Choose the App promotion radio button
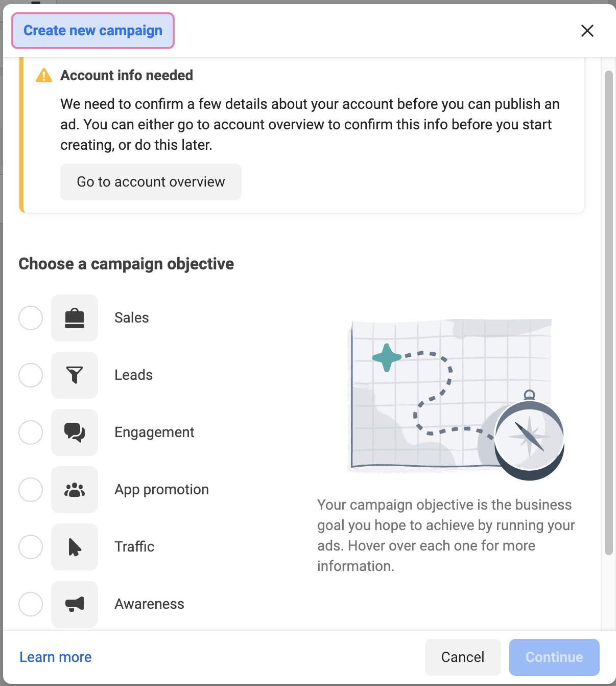This screenshot has height=686, width=616. 31,489
